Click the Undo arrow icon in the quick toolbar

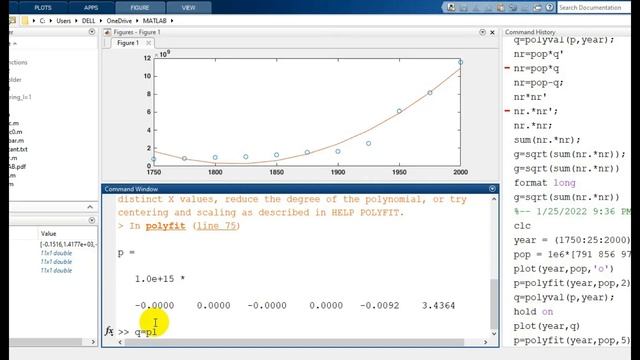(x=513, y=7)
